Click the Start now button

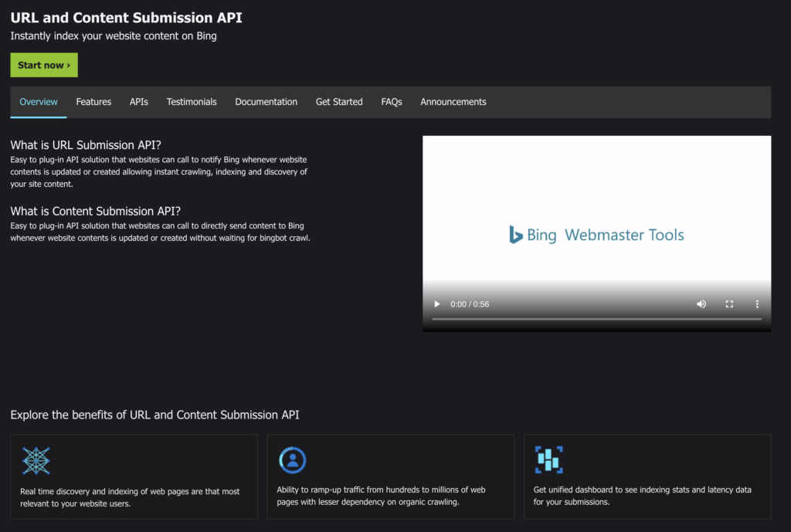pos(44,65)
